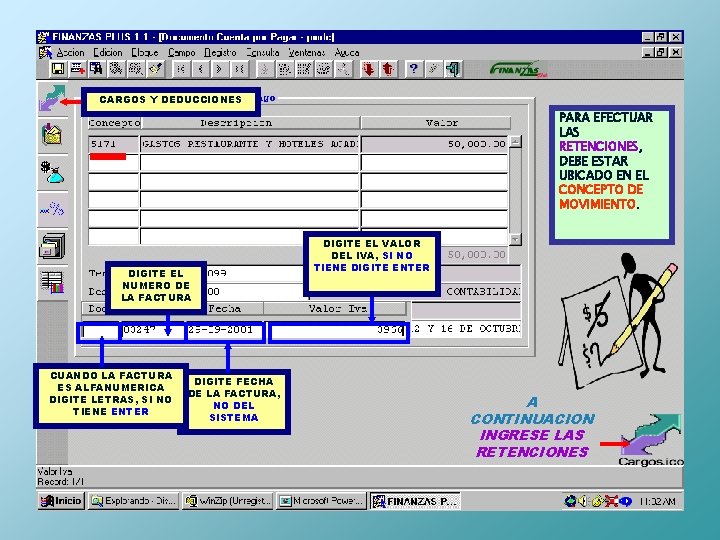Image resolution: width=720 pixels, height=540 pixels.
Task: Open the Ventanas menu
Action: (x=306, y=53)
